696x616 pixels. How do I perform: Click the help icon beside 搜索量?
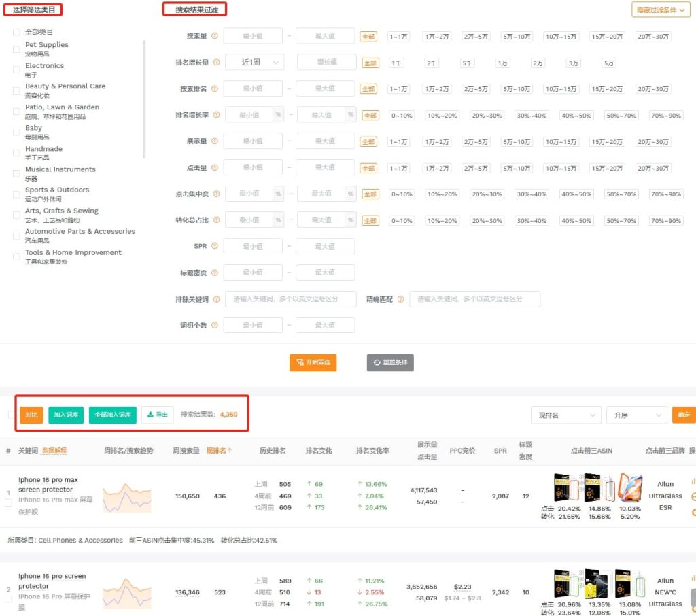click(215, 36)
